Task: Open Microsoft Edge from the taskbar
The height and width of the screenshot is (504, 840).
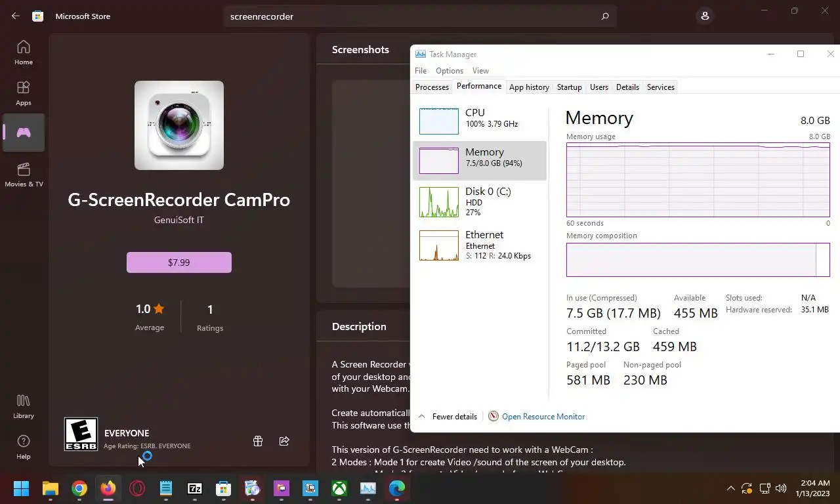Action: coord(397,488)
